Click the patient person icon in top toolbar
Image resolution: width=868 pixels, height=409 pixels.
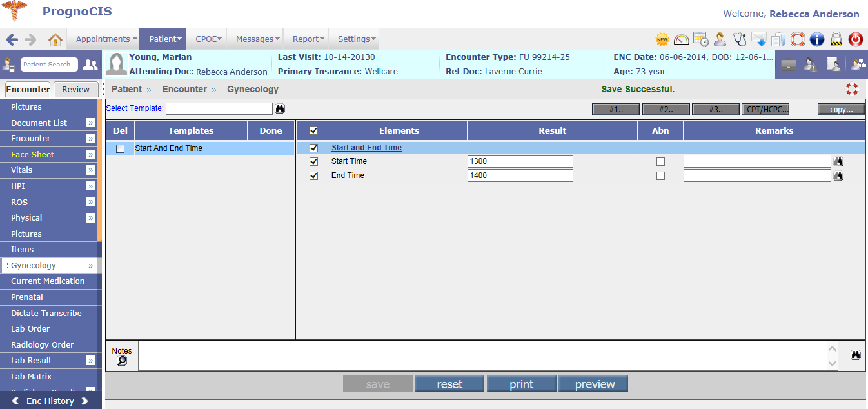[x=720, y=39]
